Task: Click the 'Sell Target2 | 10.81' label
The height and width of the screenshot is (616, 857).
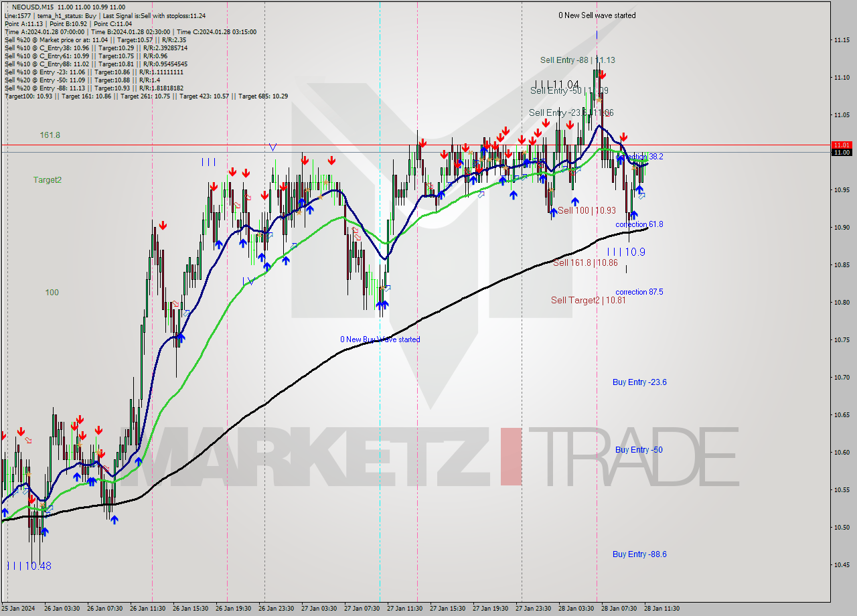Action: tap(588, 300)
